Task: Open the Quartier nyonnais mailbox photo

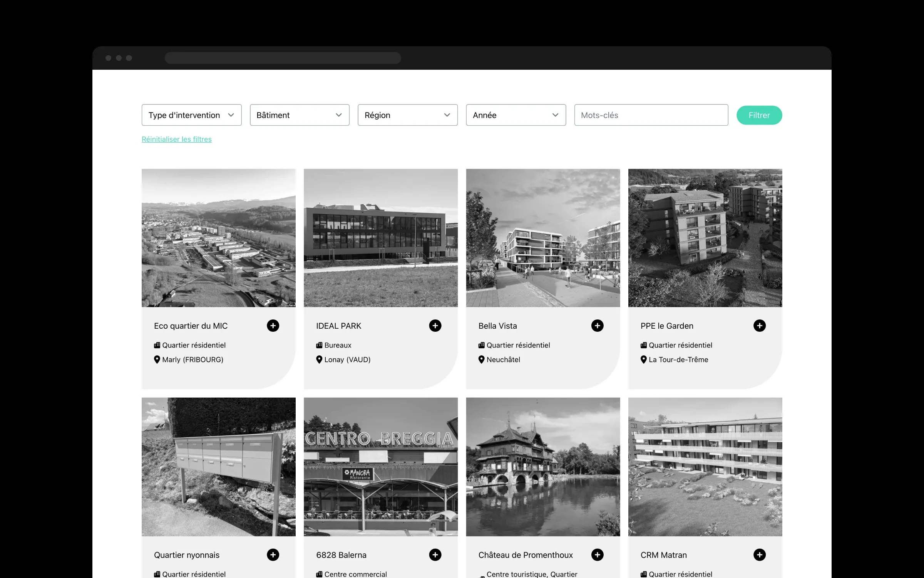Action: pyautogui.click(x=219, y=467)
